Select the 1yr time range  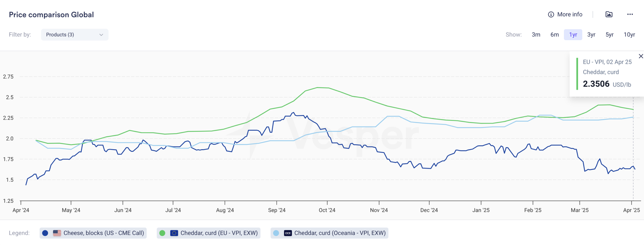click(573, 35)
